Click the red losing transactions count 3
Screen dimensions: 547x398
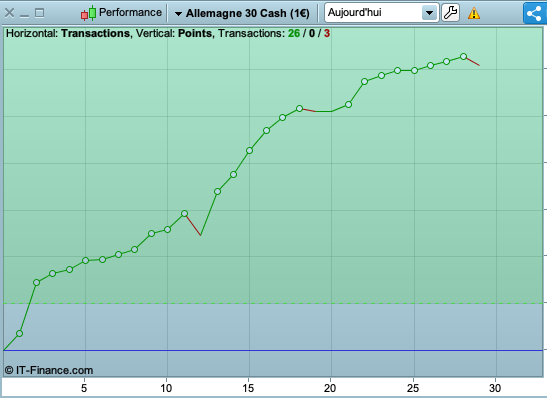[x=327, y=33]
